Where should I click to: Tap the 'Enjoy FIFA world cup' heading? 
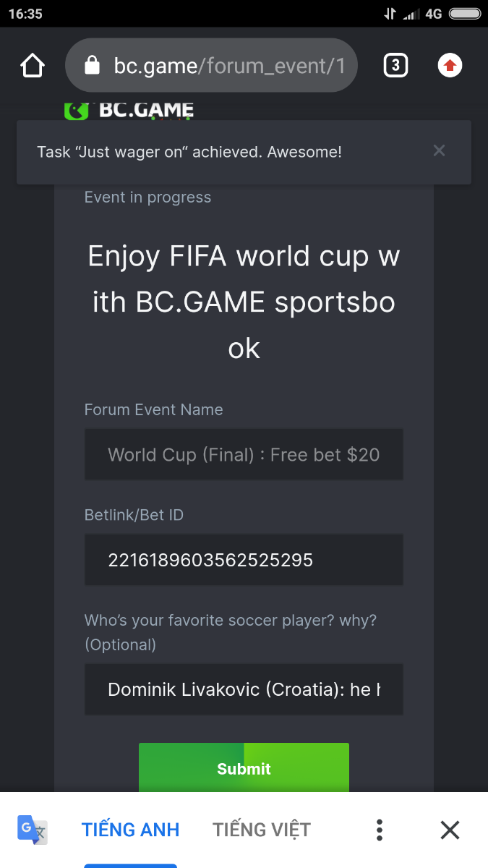coord(244,302)
